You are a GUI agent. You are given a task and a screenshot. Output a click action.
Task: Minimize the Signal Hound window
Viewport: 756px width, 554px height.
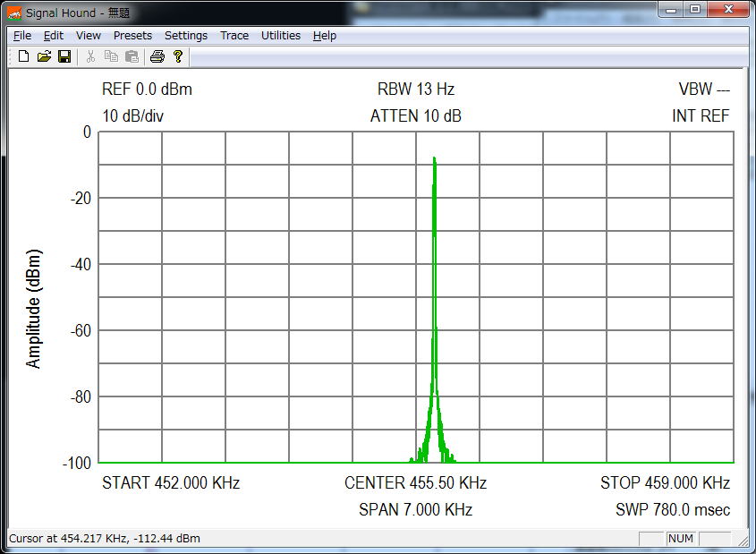click(x=671, y=9)
